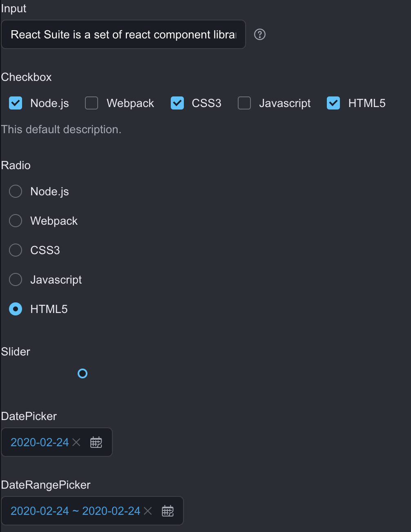The width and height of the screenshot is (411, 532).
Task: Open the DatePicker by clicking 2020-02-24
Action: tap(39, 442)
